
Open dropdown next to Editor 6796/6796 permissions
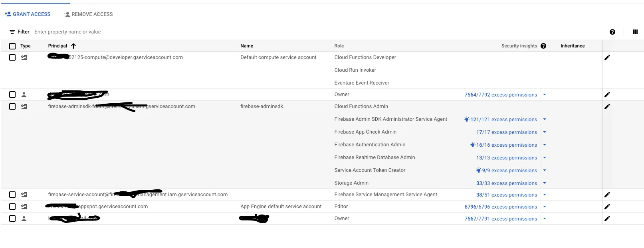(x=545, y=207)
